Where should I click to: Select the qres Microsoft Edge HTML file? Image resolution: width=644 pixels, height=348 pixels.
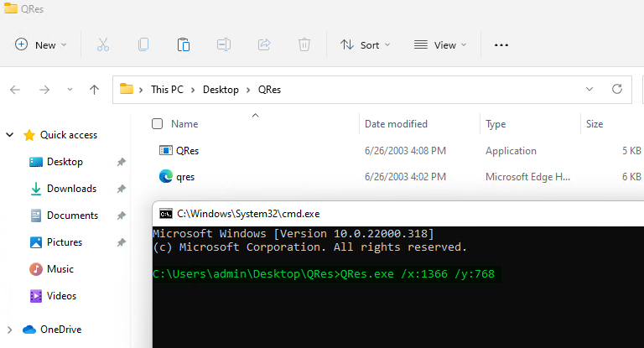click(185, 177)
